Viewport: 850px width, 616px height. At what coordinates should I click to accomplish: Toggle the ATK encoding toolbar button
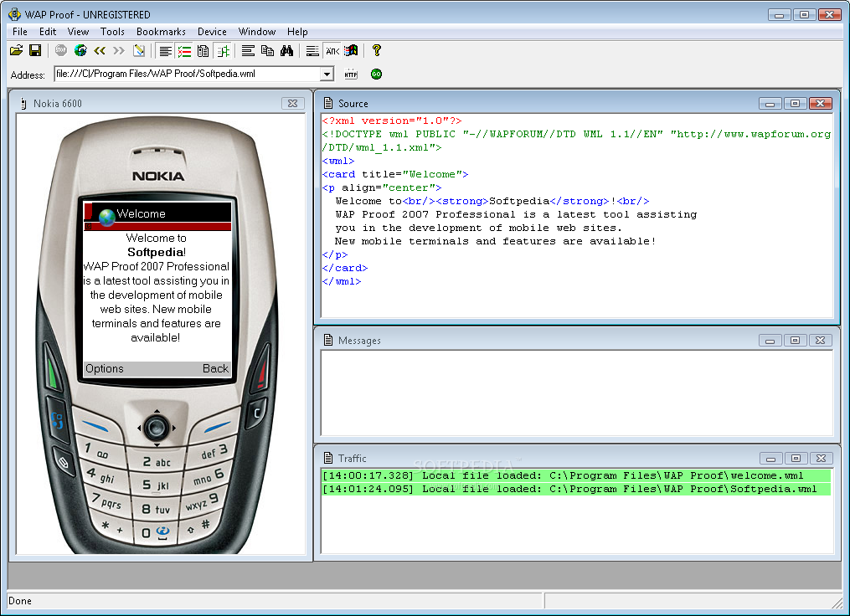332,51
